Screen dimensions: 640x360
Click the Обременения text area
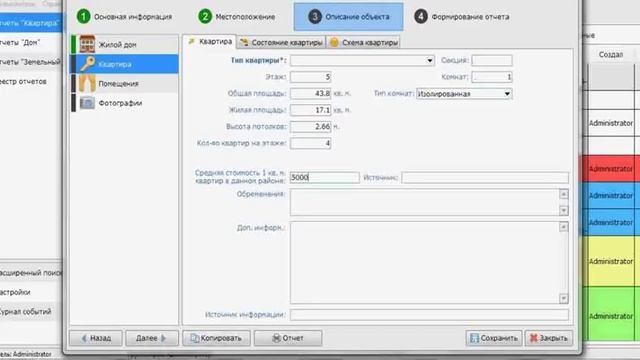click(x=424, y=202)
